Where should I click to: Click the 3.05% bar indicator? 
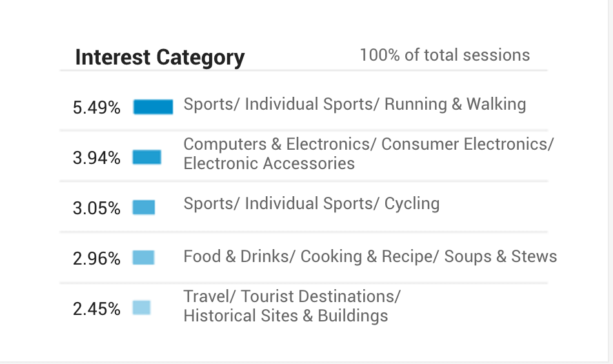click(x=143, y=207)
